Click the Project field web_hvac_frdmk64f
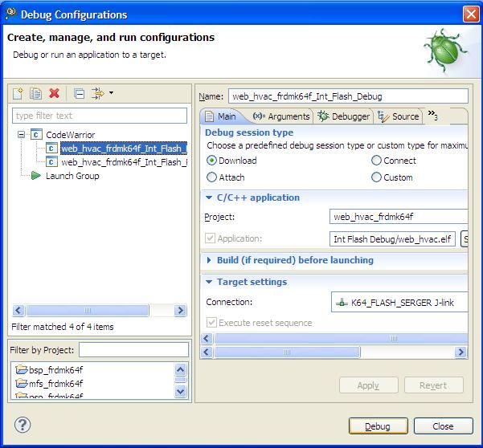Screen dimensions: 483x448 tap(399, 217)
